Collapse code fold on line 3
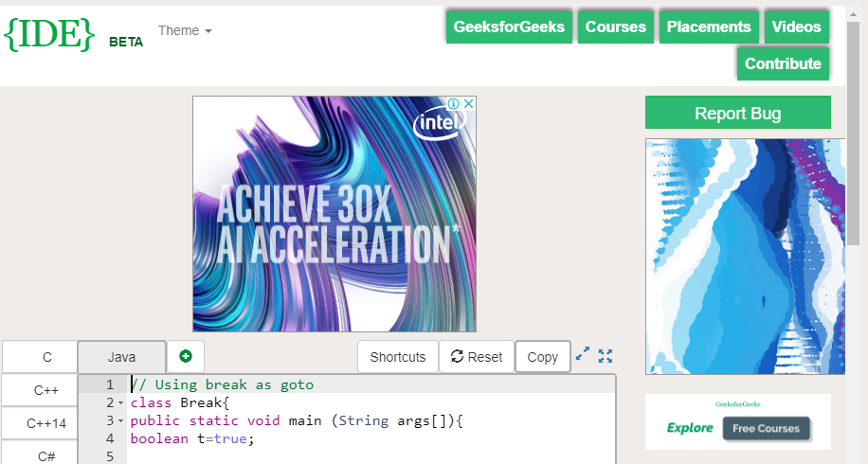Viewport: 868px width, 464px height. tap(120, 421)
